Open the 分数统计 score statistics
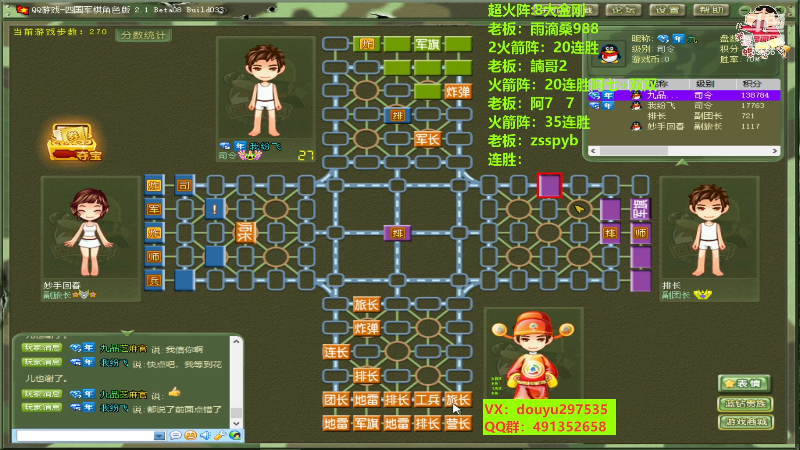Viewport: 800px width, 450px height. click(143, 35)
